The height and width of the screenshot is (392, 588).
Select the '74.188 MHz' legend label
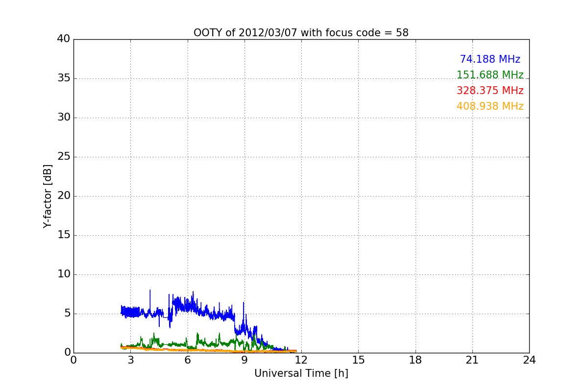490,59
